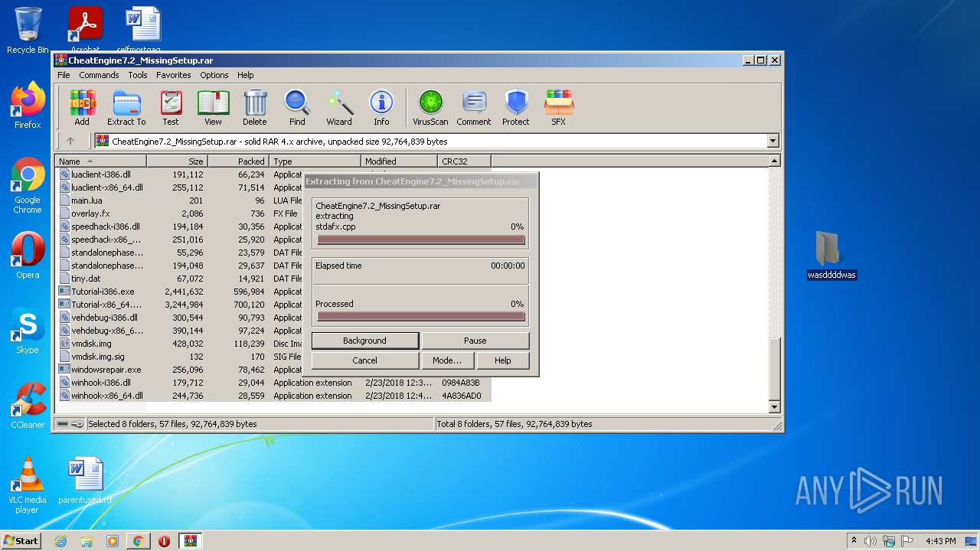Select winhook-x86_64.dll row
980x551 pixels.
click(x=274, y=396)
